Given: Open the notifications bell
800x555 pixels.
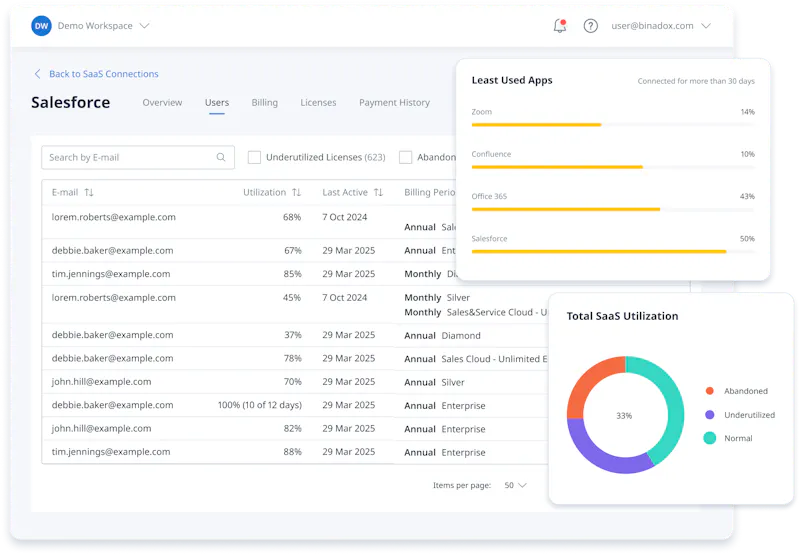Looking at the screenshot, I should click(x=560, y=26).
